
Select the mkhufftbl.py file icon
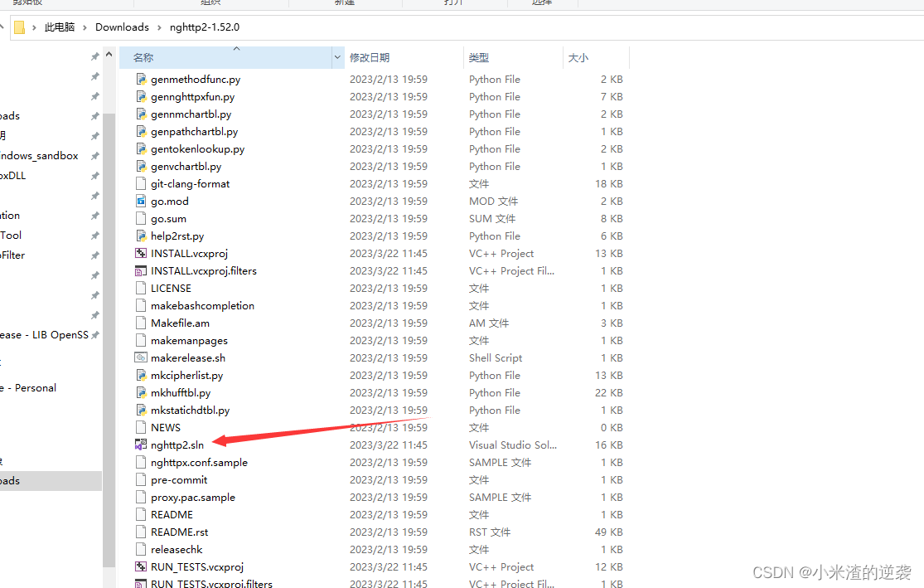tap(141, 393)
